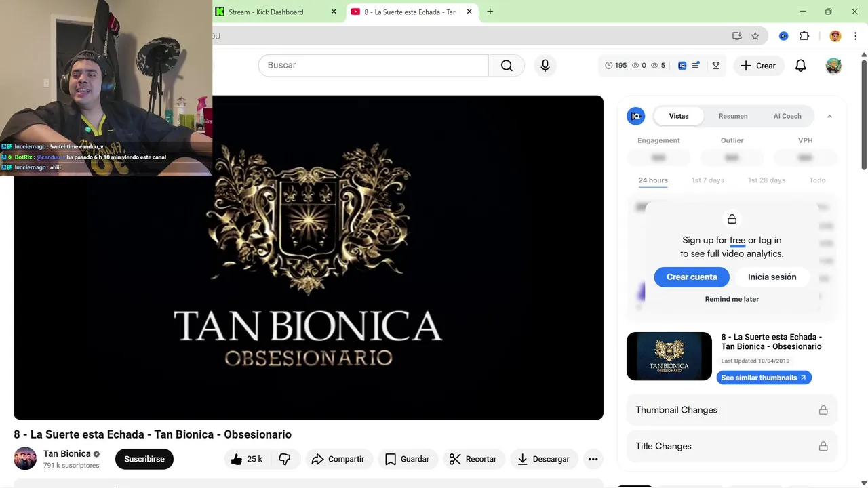
Task: Click the '791 k suscriptores' text
Action: (x=71, y=466)
